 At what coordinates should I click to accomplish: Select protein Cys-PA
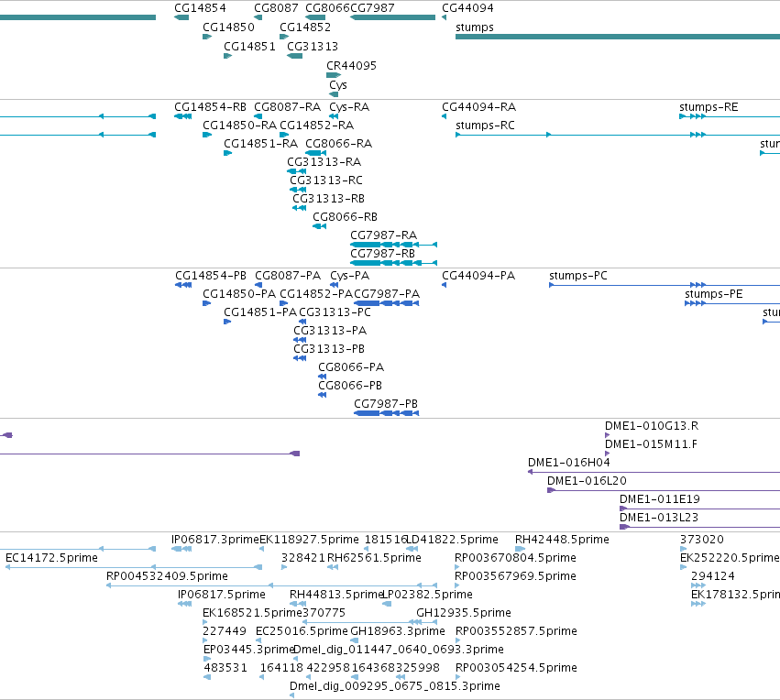pyautogui.click(x=350, y=276)
